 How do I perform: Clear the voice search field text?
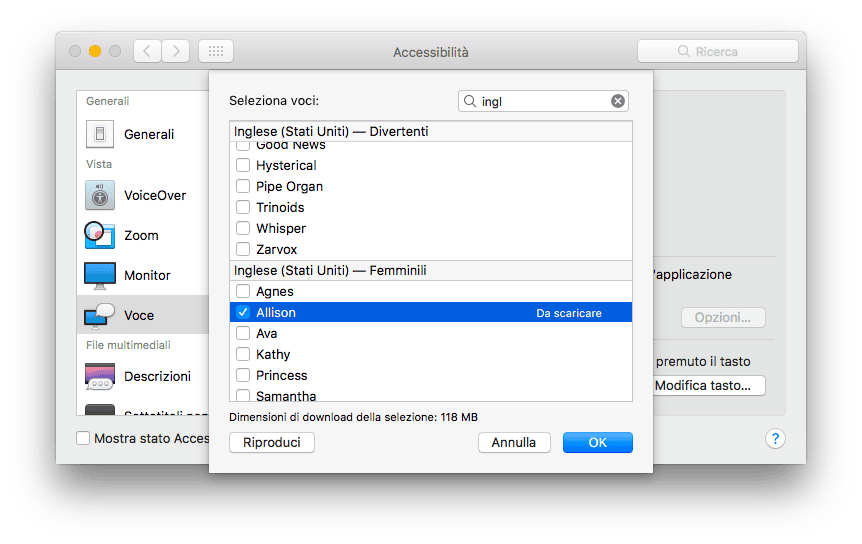(617, 101)
